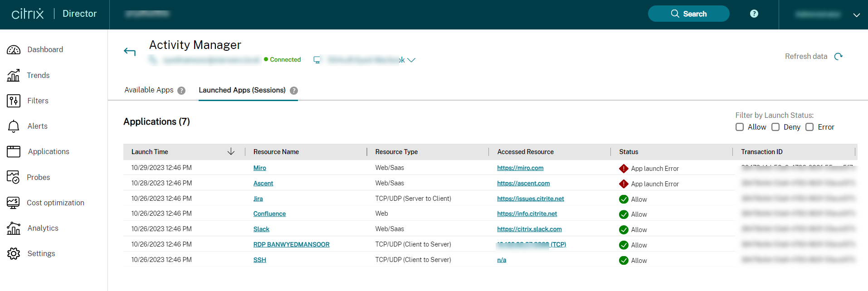Image resolution: width=868 pixels, height=291 pixels.
Task: Open the n/a accessed resource link
Action: (x=502, y=260)
